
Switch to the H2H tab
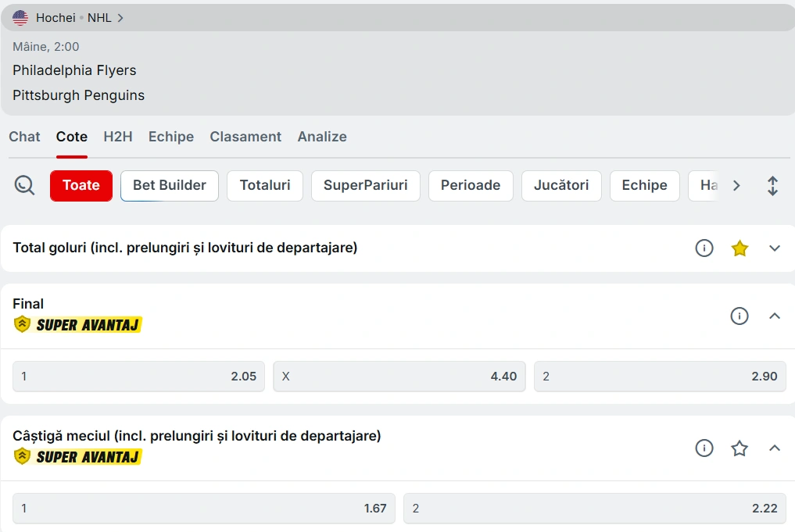118,137
